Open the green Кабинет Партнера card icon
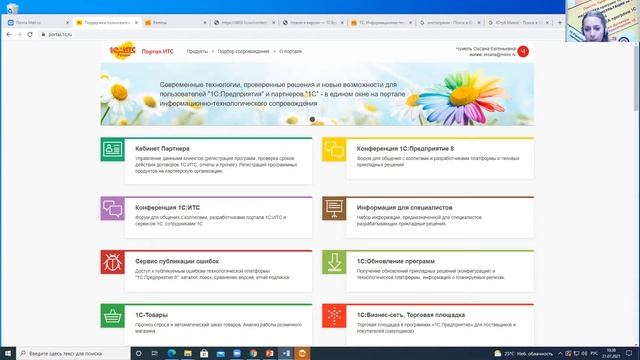 [112, 149]
